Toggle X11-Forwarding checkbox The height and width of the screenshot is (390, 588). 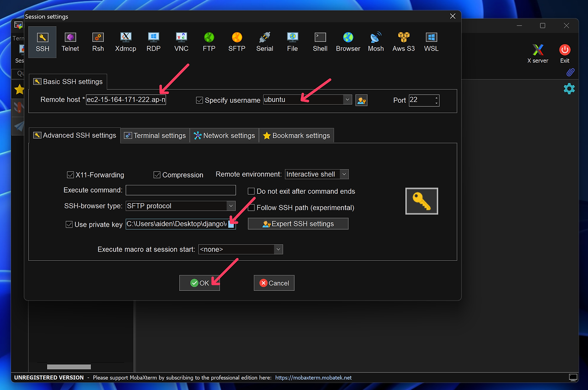(x=70, y=175)
